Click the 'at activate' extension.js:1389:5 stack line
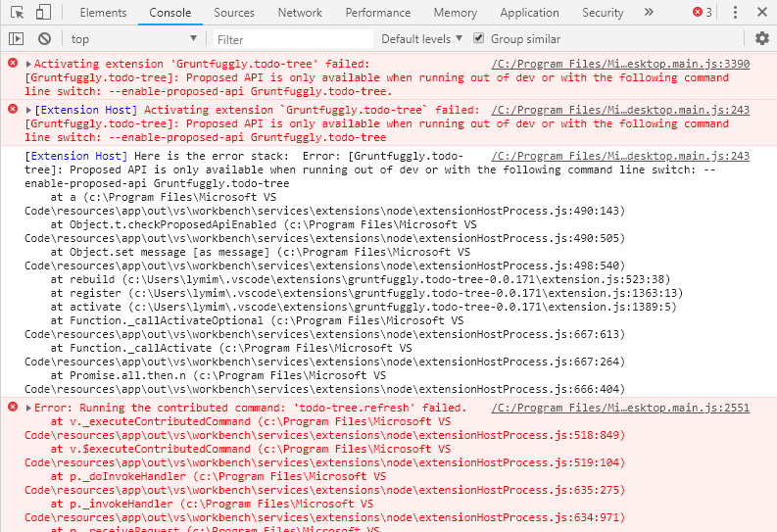The image size is (777, 532). click(x=364, y=307)
